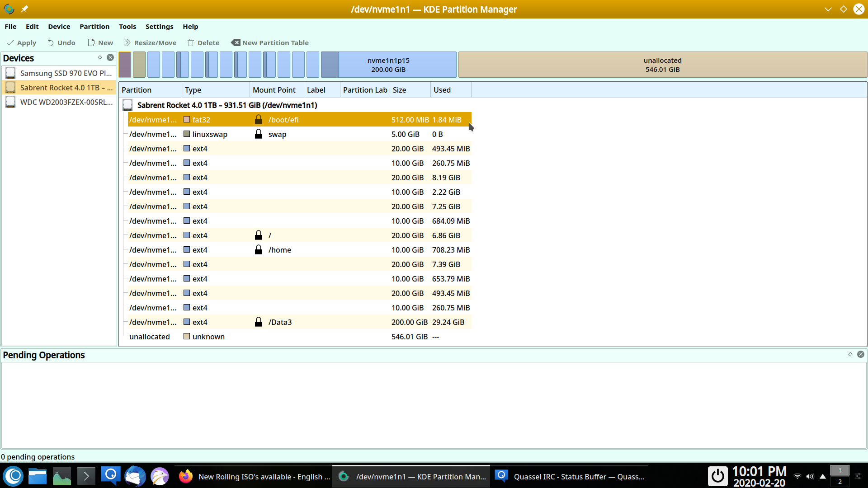This screenshot has width=868, height=488.
Task: Click lock icon on swap row
Action: (x=259, y=134)
